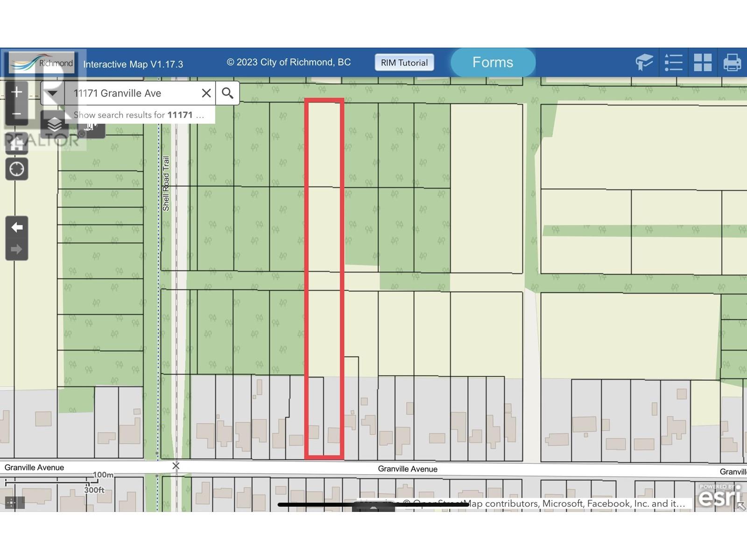Clear the search text with the X
747x560 pixels.
click(x=206, y=93)
